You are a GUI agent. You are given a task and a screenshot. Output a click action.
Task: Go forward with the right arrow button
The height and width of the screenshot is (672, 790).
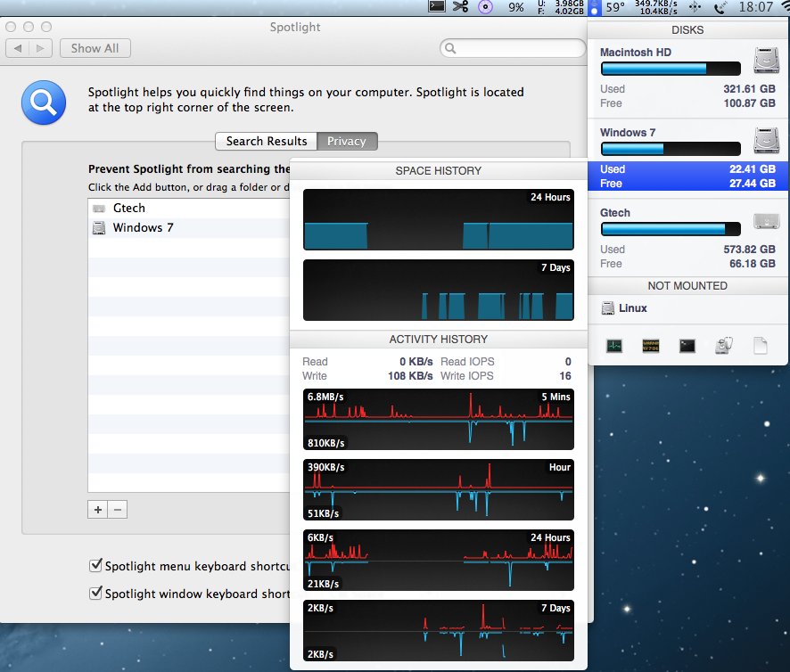pyautogui.click(x=41, y=48)
